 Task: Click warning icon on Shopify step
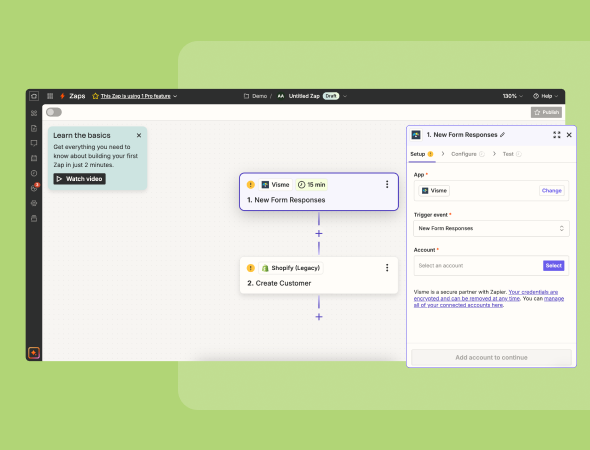(x=251, y=268)
